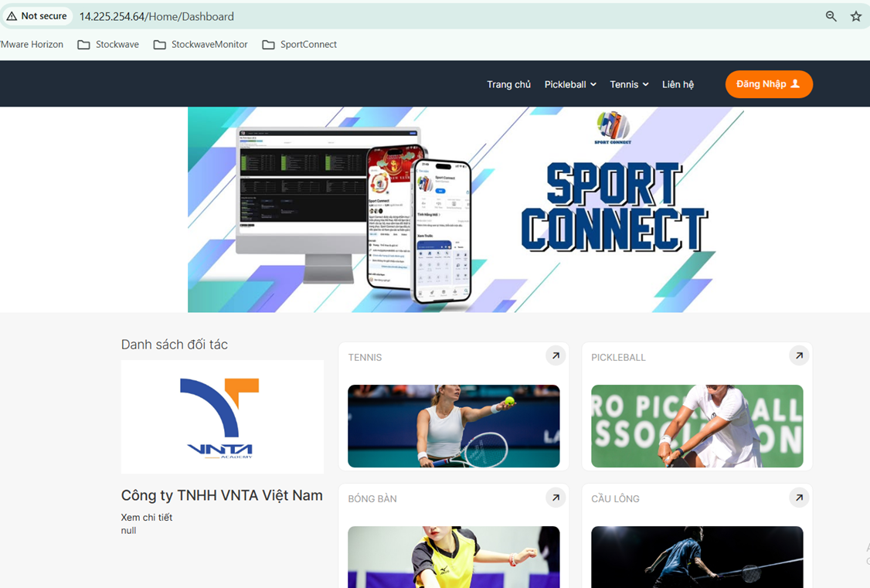Go to Trang chủ in the navbar

pyautogui.click(x=509, y=84)
